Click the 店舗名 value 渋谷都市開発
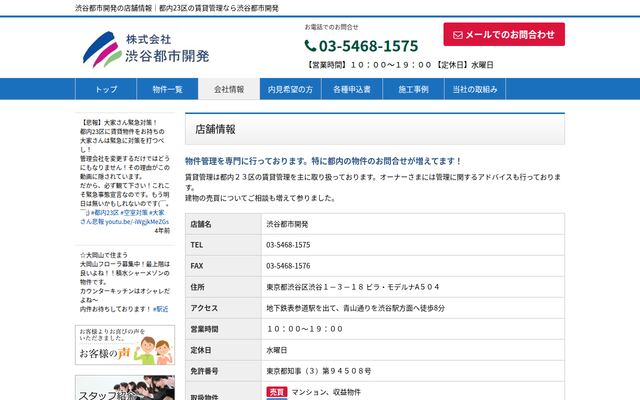The image size is (640, 400). (287, 224)
